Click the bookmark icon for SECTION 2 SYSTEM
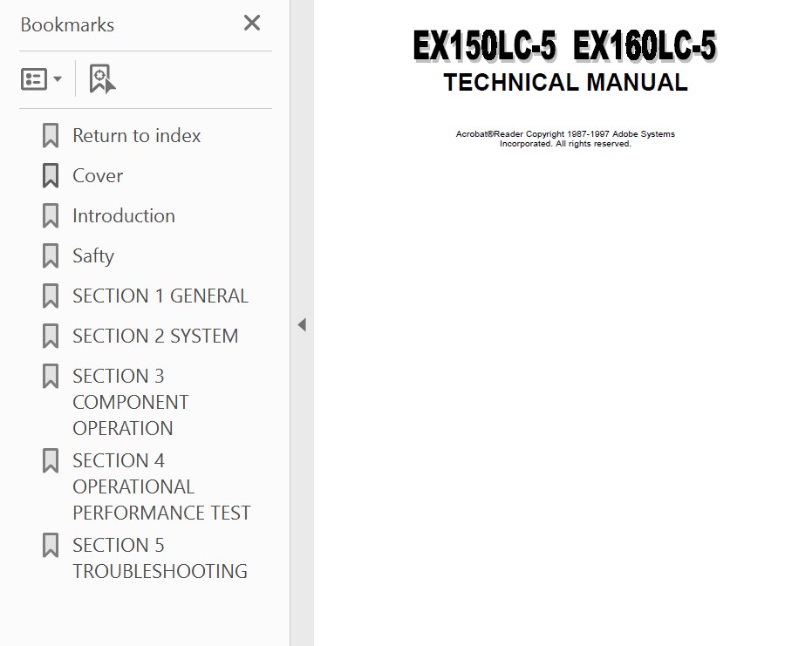 pyautogui.click(x=51, y=337)
